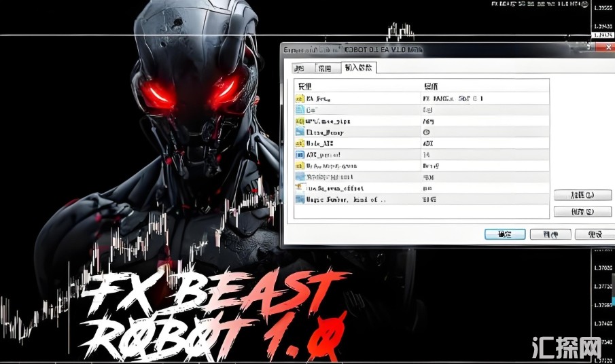Screen dimensions: 615x364
Task: Close the EA properties dialog with the red X
Action: [x=603, y=49]
